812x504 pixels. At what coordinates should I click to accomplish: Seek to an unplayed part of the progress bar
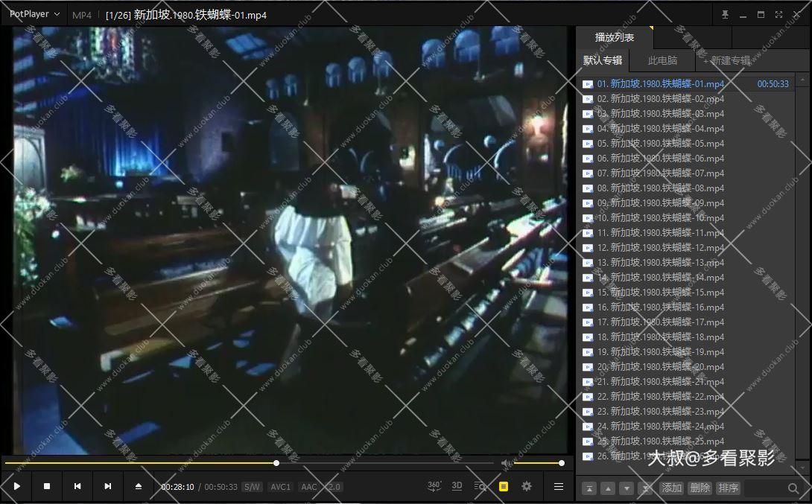[386, 463]
